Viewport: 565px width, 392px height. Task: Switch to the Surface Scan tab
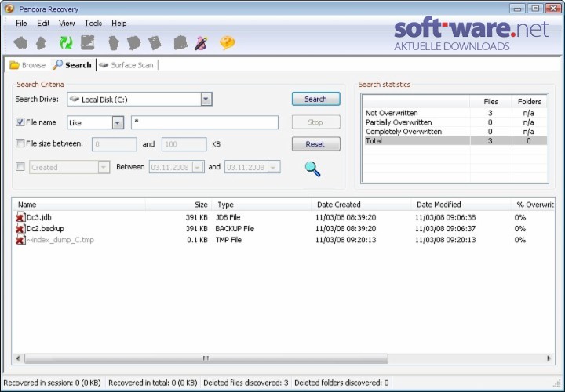click(126, 65)
